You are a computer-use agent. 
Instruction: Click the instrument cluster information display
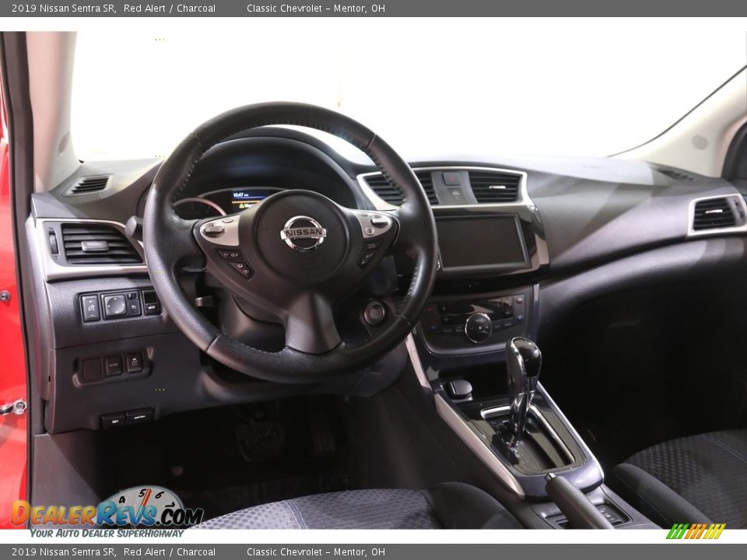click(x=250, y=200)
